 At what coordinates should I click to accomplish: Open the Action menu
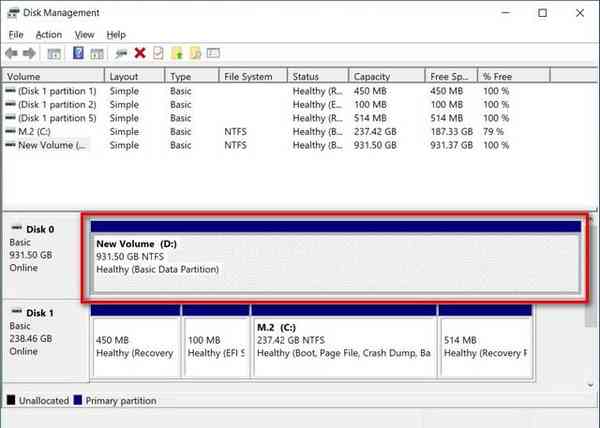click(49, 34)
